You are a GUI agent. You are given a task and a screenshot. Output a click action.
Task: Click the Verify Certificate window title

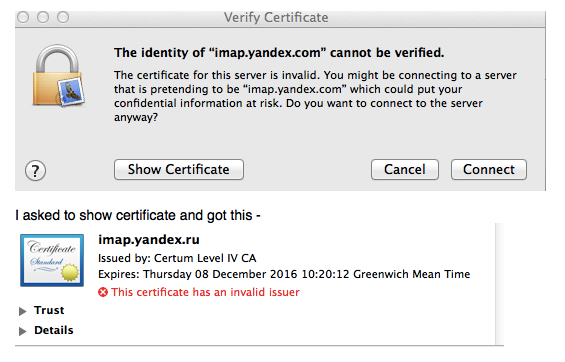click(x=276, y=17)
